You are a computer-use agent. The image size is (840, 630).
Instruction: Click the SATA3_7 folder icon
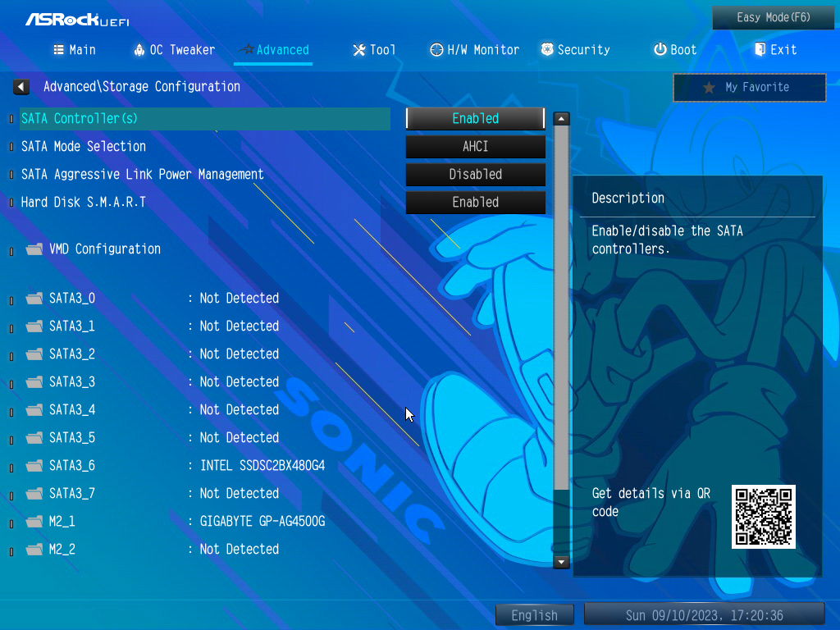34,493
